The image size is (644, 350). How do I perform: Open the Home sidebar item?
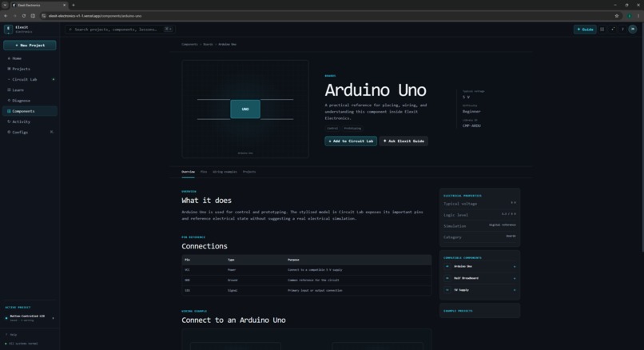click(30, 58)
